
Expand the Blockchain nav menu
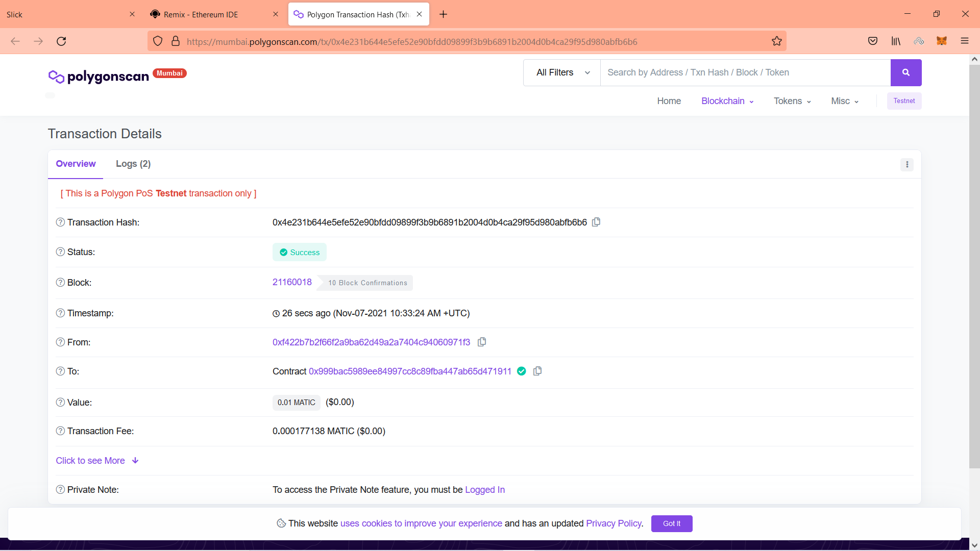[x=727, y=101]
